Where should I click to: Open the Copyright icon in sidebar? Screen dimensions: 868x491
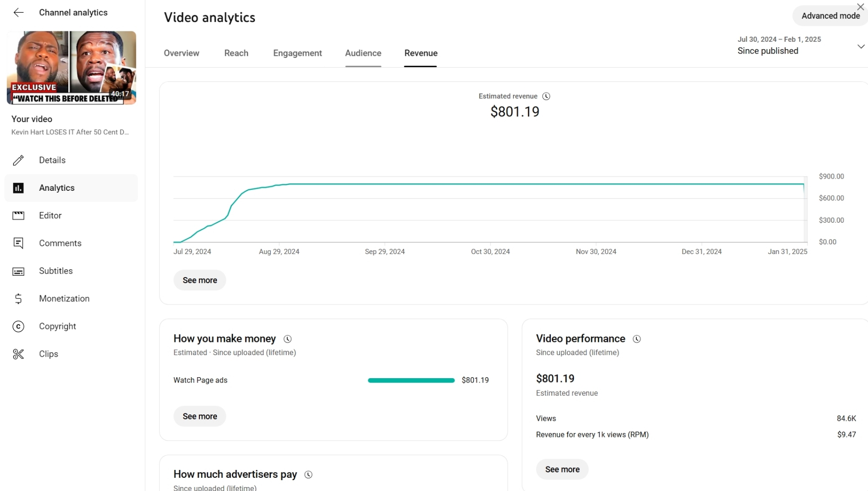[18, 327]
